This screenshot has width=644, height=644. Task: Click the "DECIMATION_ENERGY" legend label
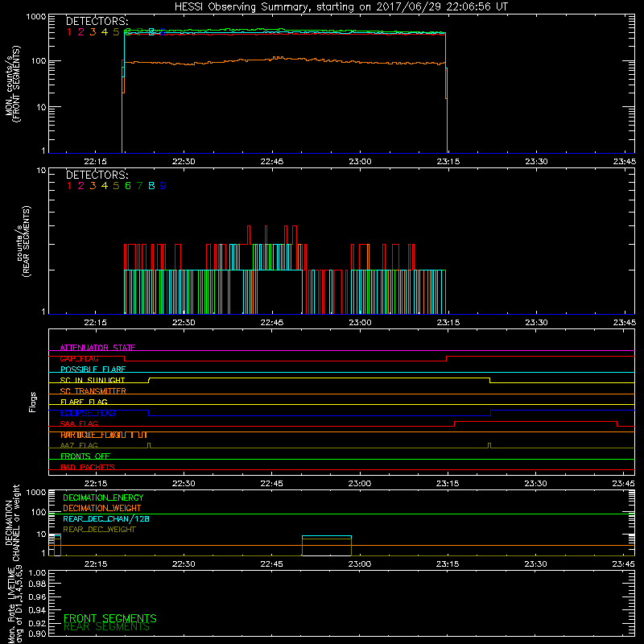click(103, 497)
